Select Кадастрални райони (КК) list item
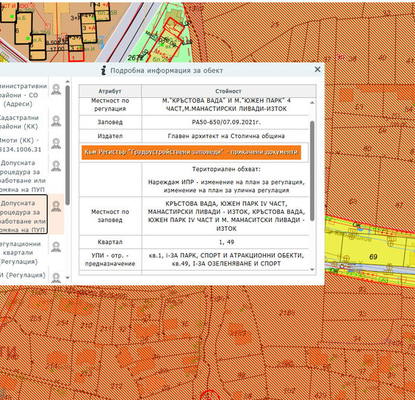The width and height of the screenshot is (415, 400). [23, 122]
